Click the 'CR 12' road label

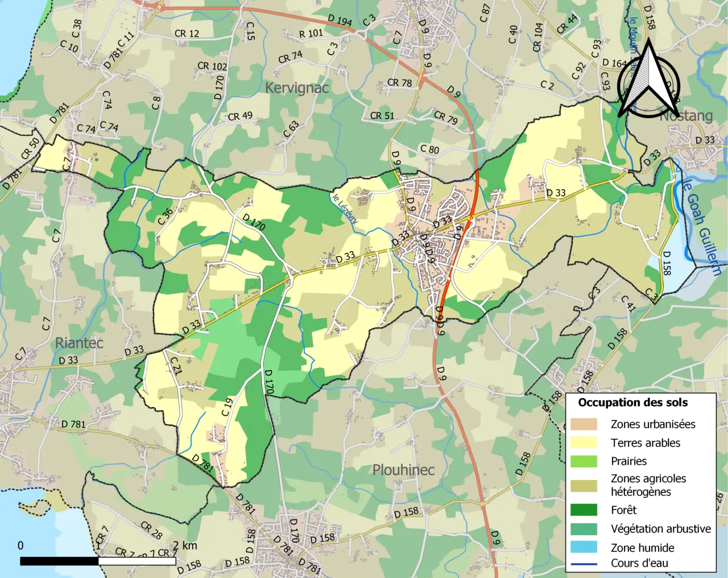coord(187,34)
